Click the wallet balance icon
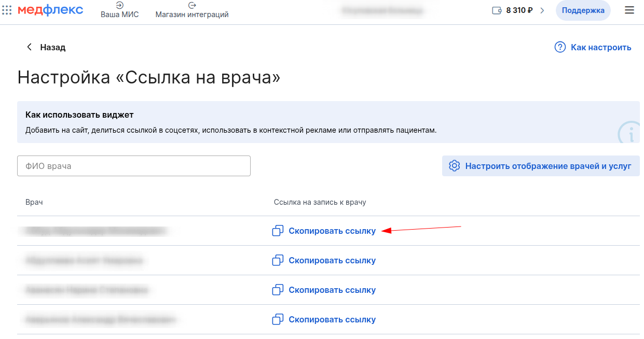 click(x=497, y=10)
